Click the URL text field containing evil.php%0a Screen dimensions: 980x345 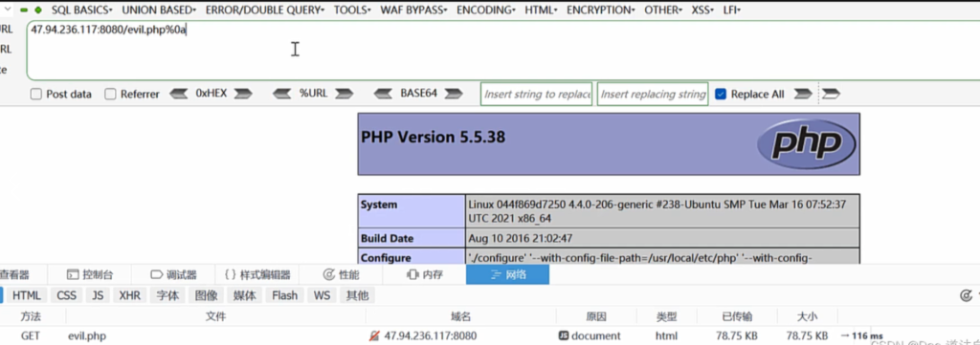point(502,51)
